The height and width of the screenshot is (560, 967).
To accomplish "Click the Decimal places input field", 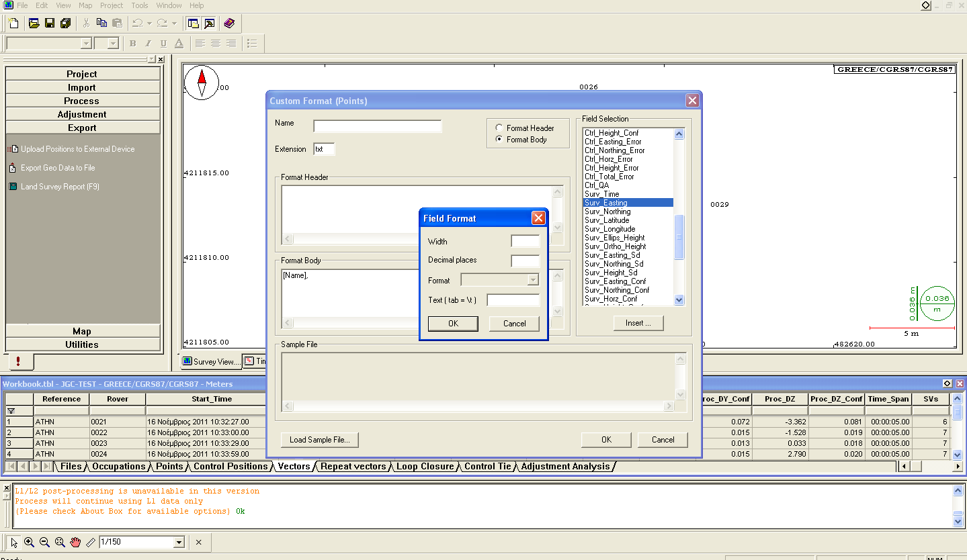I will click(525, 261).
